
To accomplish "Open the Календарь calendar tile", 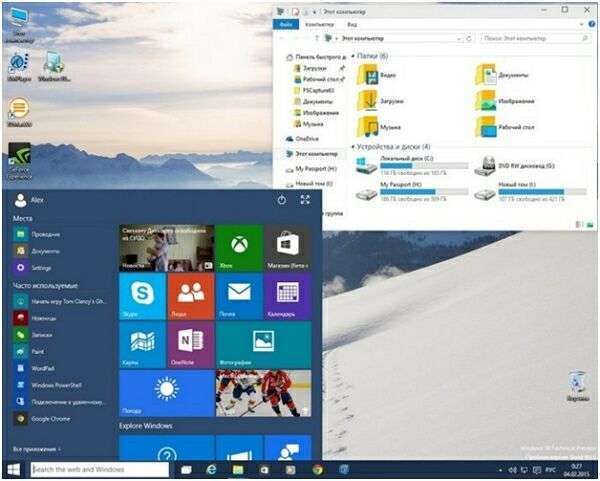I will (288, 297).
